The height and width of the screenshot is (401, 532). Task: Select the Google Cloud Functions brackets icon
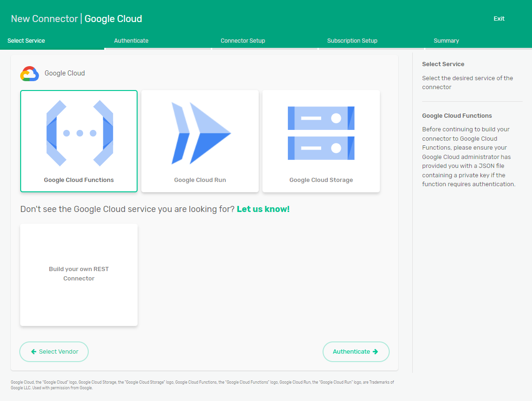coord(79,133)
